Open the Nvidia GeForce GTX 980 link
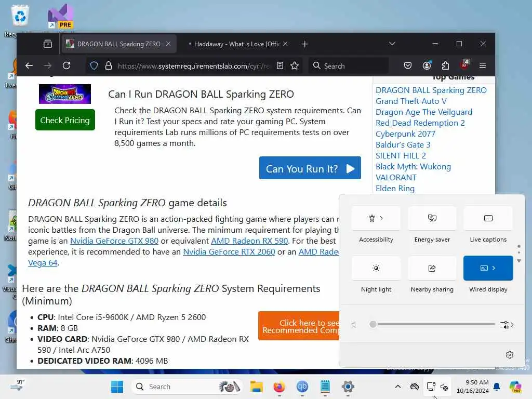 114,241
